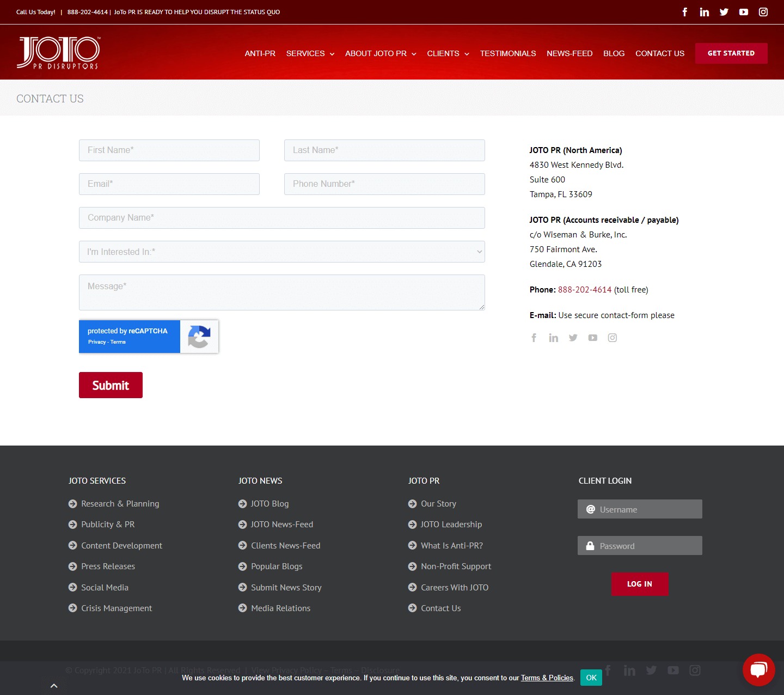This screenshot has height=695, width=784.
Task: Click the First Name input field
Action: click(169, 150)
